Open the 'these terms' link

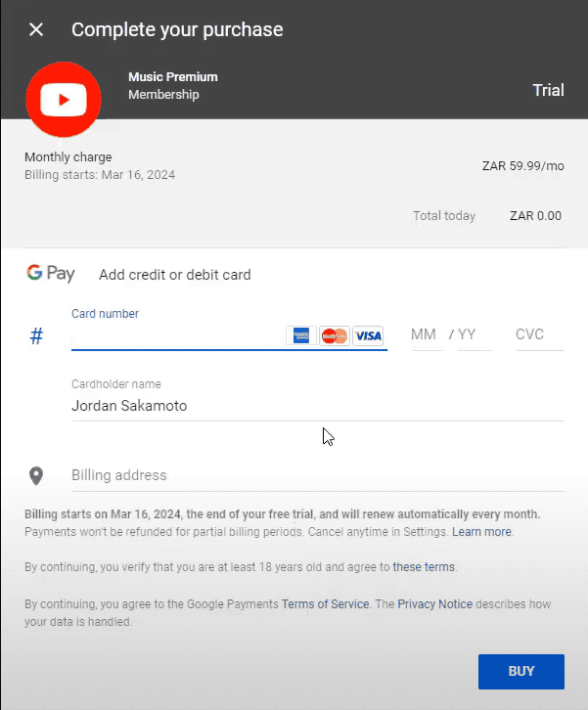click(x=424, y=567)
